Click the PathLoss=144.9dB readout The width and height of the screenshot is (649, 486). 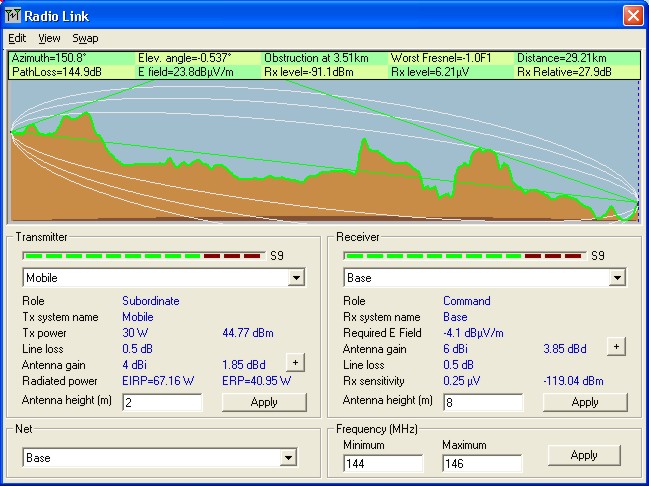point(57,72)
